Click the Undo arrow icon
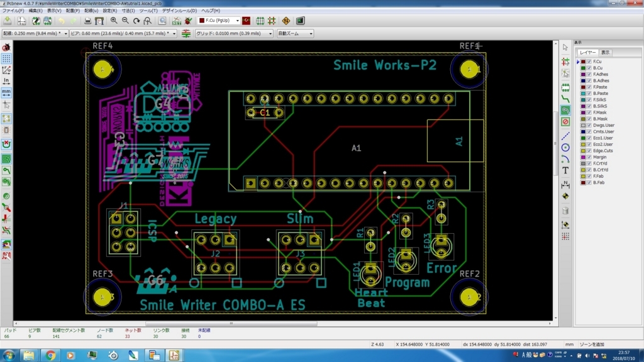The image size is (644, 362). (62, 21)
